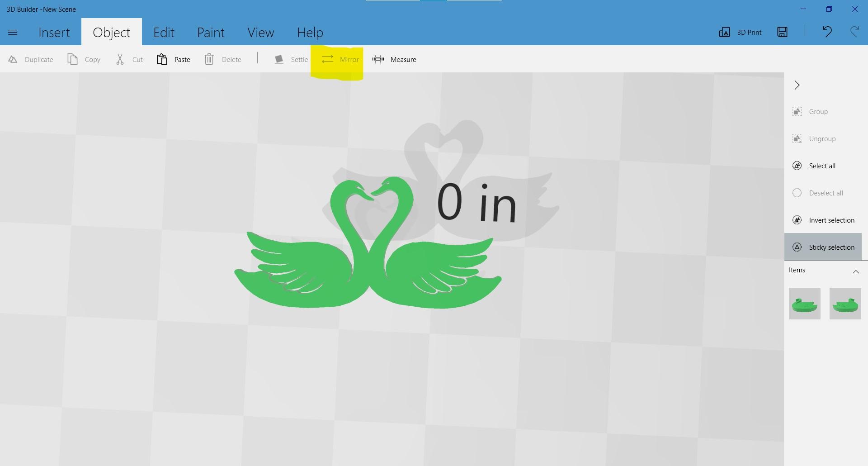This screenshot has width=868, height=466.
Task: Switch to the View tab
Action: click(x=260, y=32)
